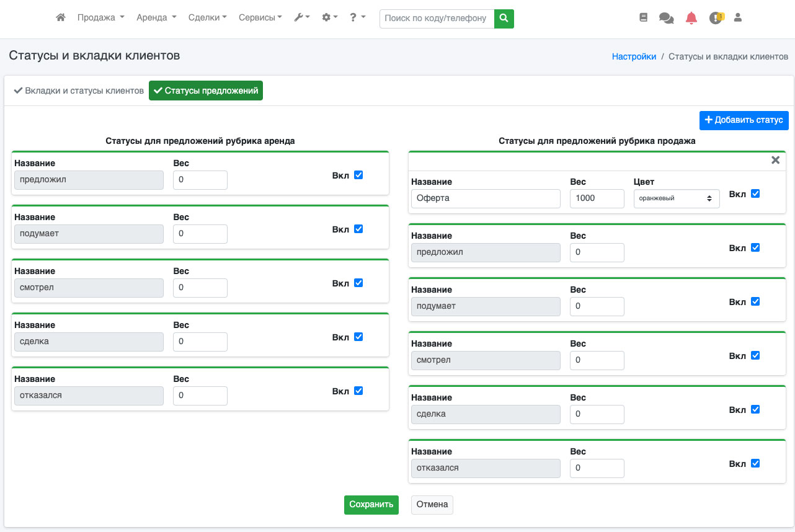
Task: Open the book icon in top bar
Action: pos(643,18)
